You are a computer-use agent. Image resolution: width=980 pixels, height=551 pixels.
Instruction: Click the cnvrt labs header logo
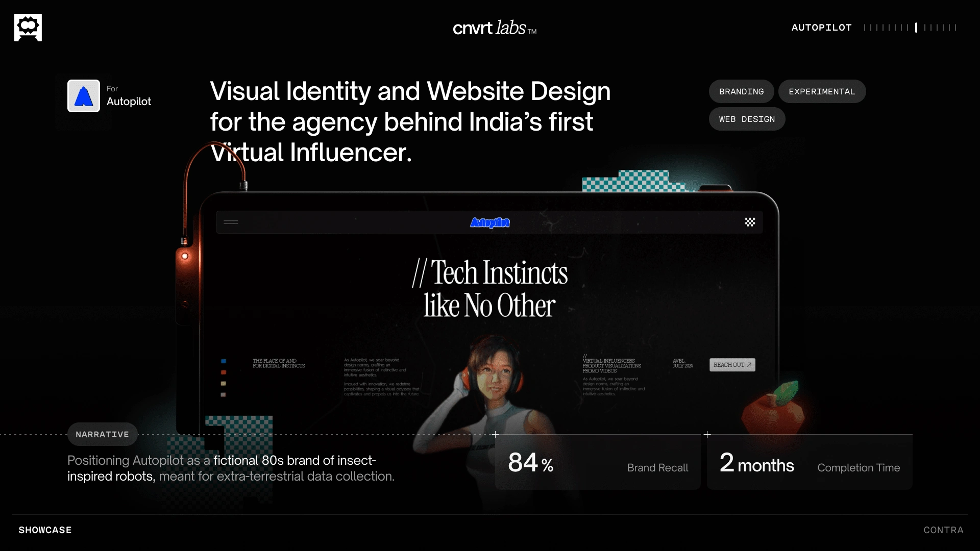(494, 28)
